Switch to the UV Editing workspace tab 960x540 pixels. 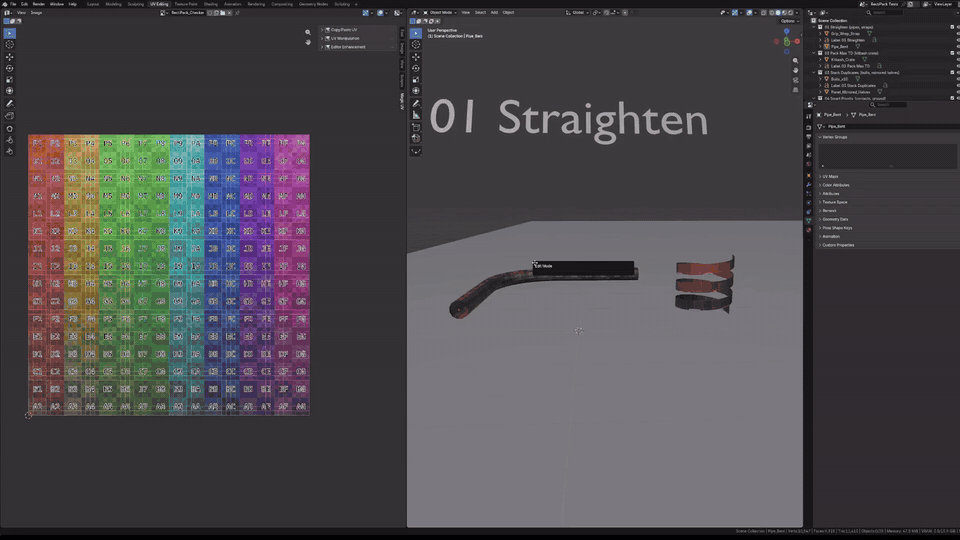(159, 4)
